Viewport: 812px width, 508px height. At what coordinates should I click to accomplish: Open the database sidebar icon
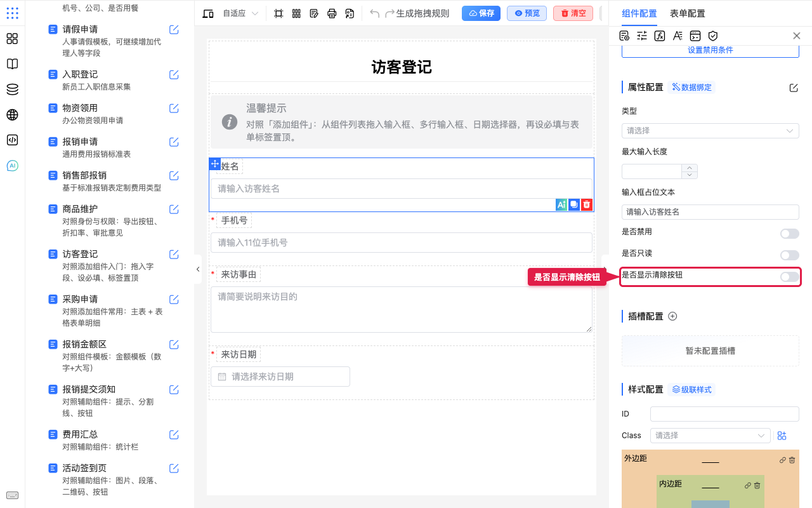coord(12,90)
